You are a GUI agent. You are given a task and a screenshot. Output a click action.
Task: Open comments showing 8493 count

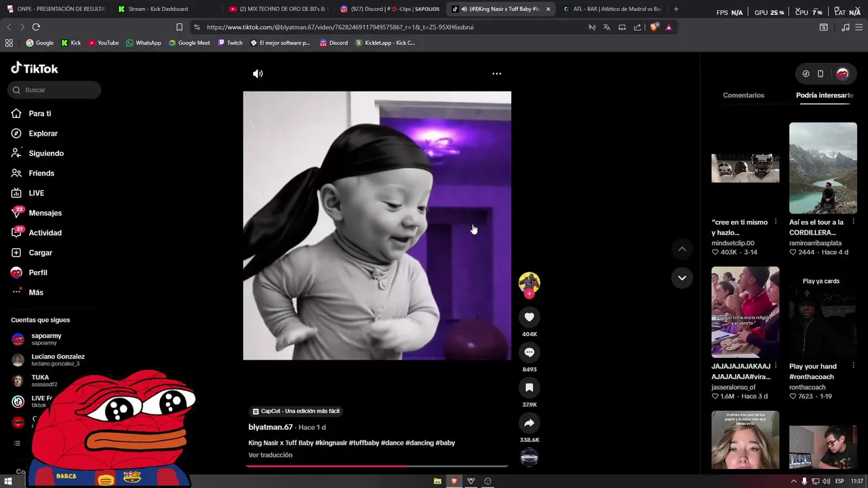point(529,352)
